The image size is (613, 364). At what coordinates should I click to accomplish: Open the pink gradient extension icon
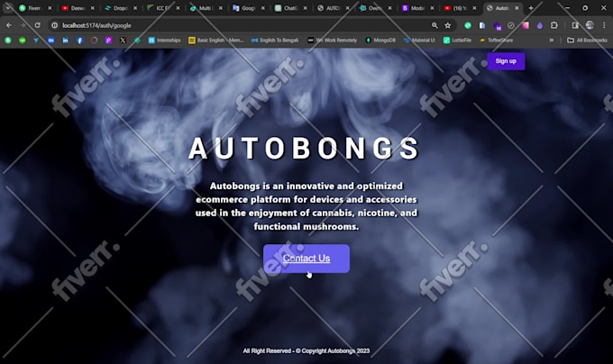525,25
